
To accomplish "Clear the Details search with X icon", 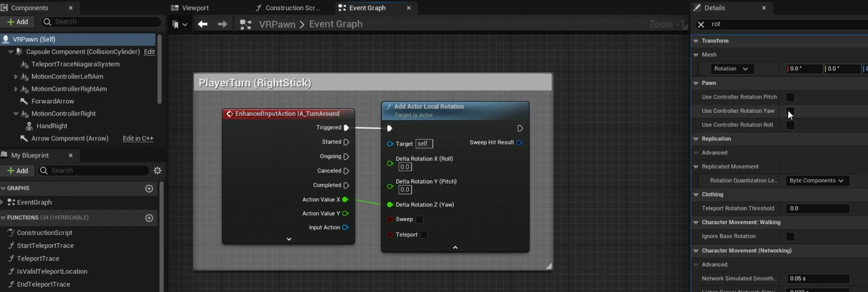I will pos(701,24).
